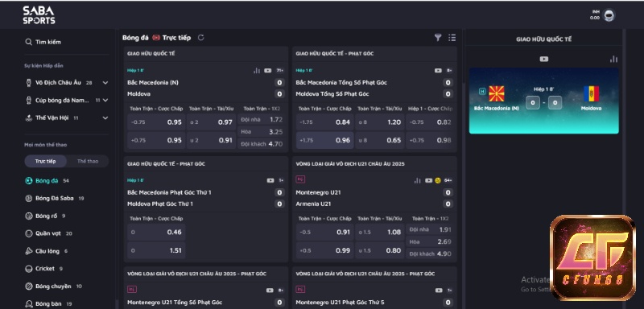Open the user avatar icon at top right
Screen dimensions: 644x309
[609, 15]
